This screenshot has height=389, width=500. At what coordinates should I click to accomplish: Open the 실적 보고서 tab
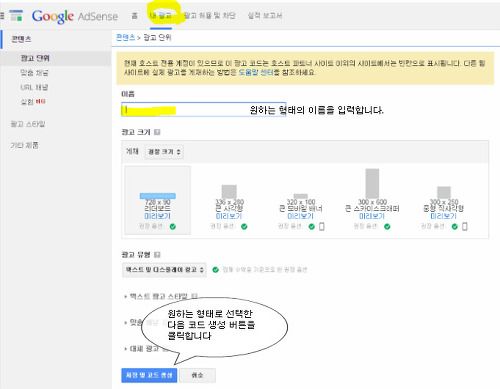coord(265,16)
